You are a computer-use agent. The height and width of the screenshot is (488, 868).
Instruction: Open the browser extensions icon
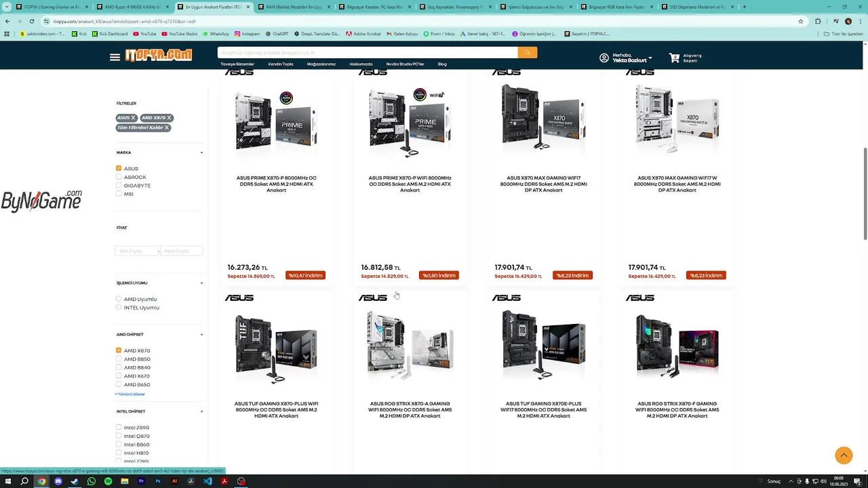818,21
